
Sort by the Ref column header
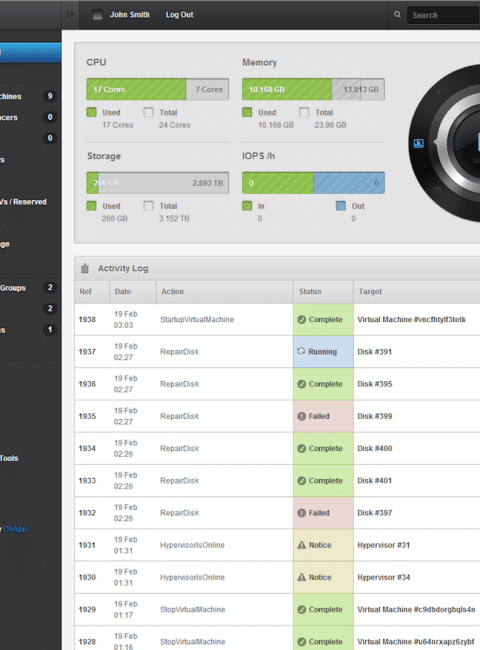(x=92, y=292)
